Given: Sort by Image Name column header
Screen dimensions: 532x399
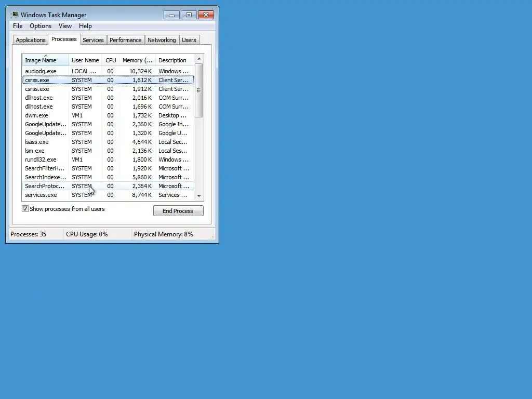Looking at the screenshot, I should pyautogui.click(x=46, y=60).
